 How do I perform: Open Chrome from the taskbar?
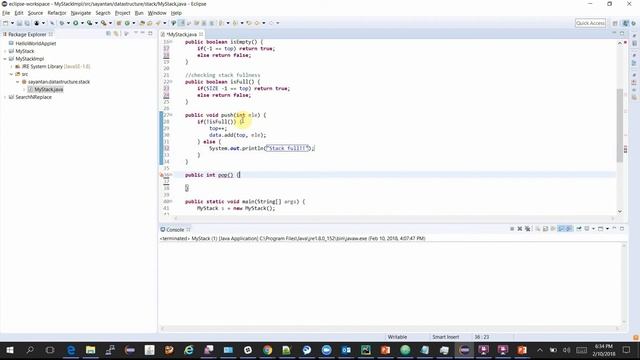(x=267, y=350)
